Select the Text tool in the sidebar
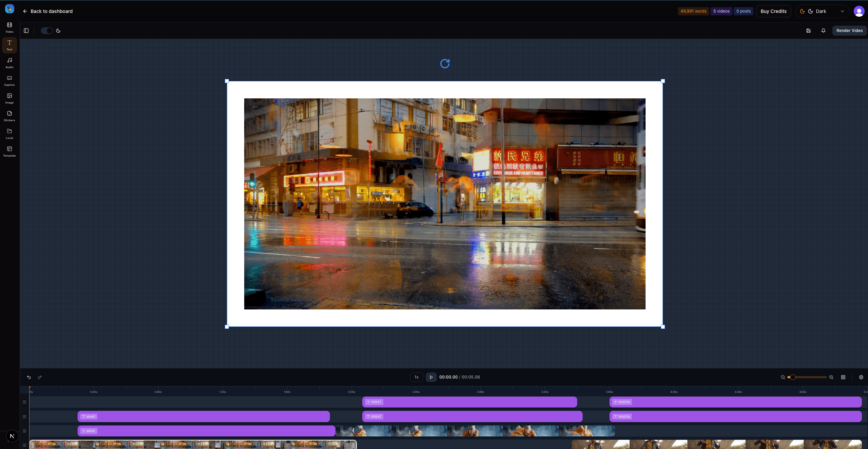Screen dimensions: 868x449 pyautogui.click(x=9, y=45)
